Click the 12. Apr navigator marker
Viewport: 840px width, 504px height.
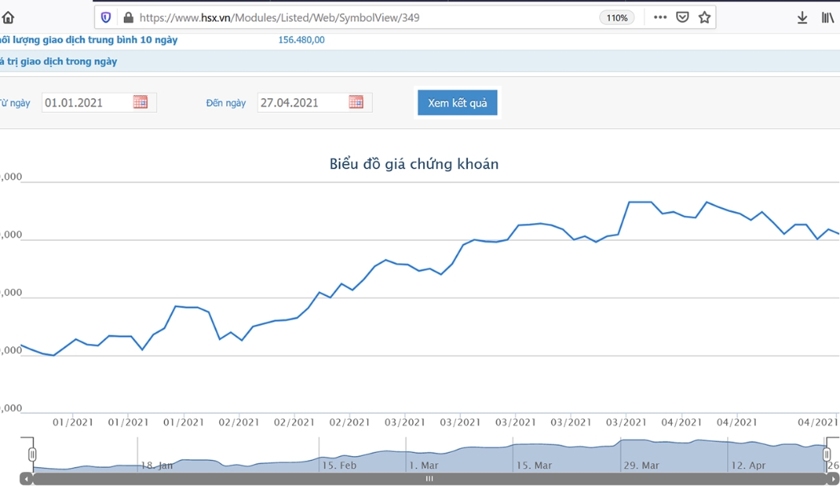pos(748,466)
